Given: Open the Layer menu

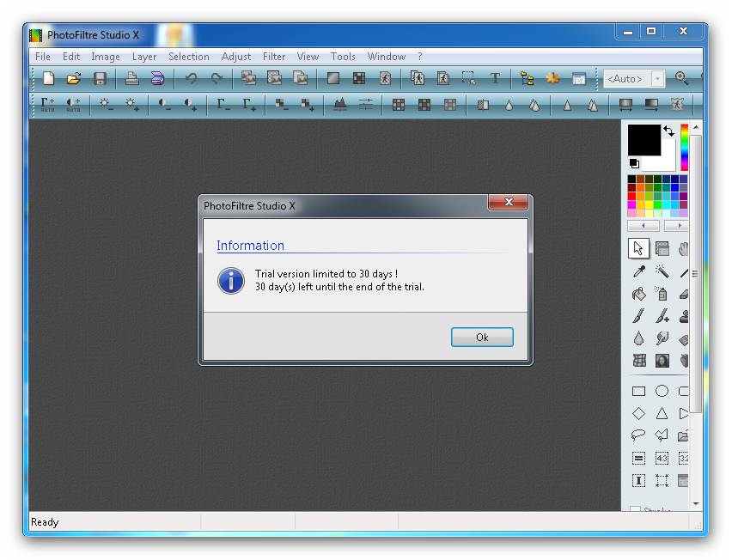Looking at the screenshot, I should 143,57.
